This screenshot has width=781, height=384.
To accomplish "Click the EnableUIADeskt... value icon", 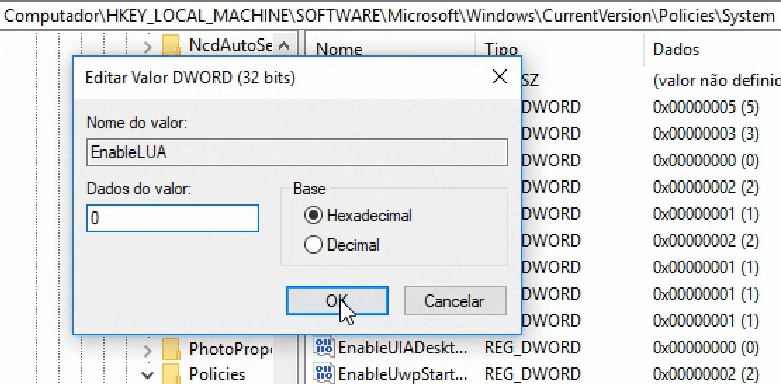I will [x=324, y=347].
